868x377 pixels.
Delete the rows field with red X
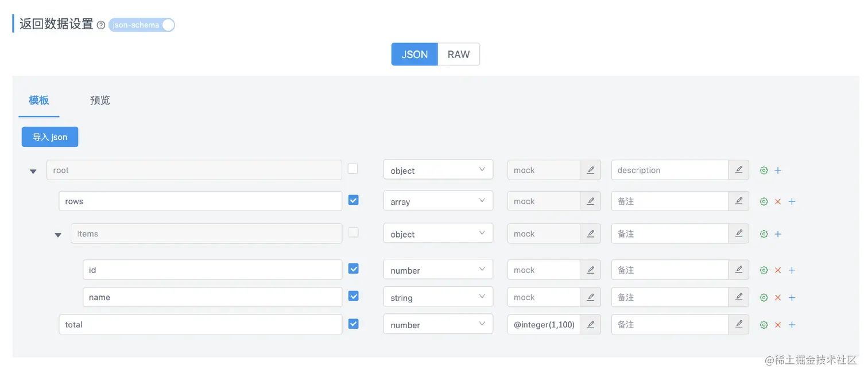point(778,201)
